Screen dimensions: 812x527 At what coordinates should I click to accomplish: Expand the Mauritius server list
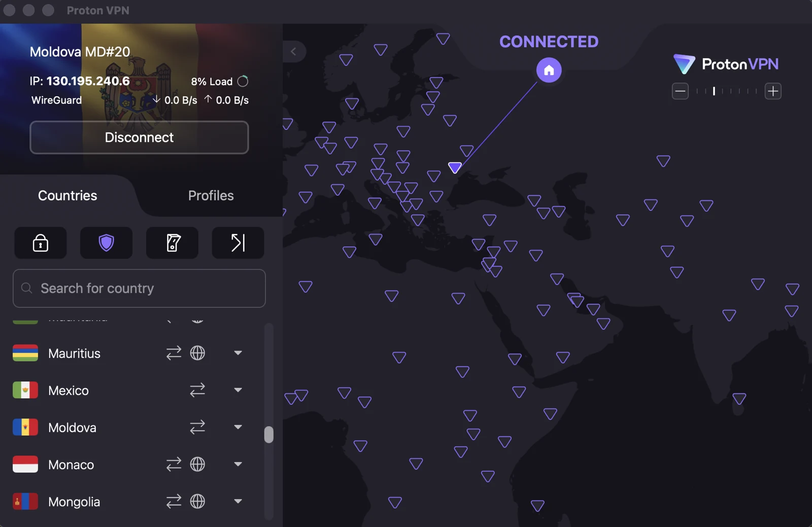238,353
